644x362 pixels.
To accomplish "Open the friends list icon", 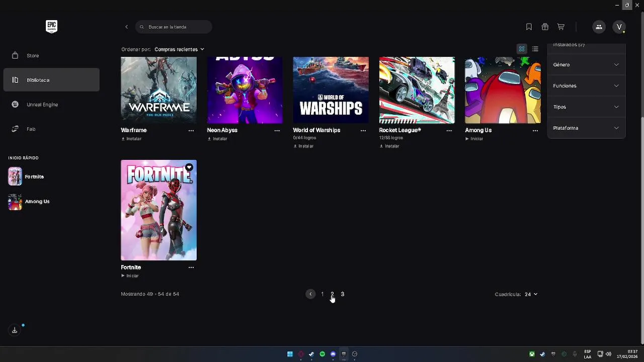I will point(599,27).
